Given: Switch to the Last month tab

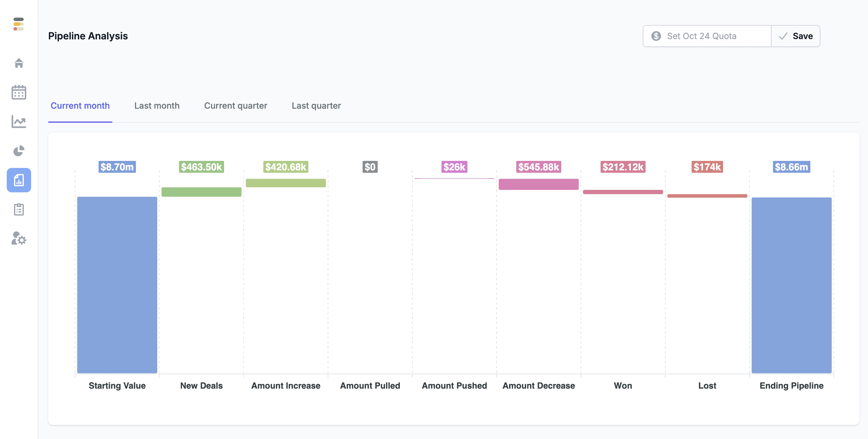Looking at the screenshot, I should (157, 106).
